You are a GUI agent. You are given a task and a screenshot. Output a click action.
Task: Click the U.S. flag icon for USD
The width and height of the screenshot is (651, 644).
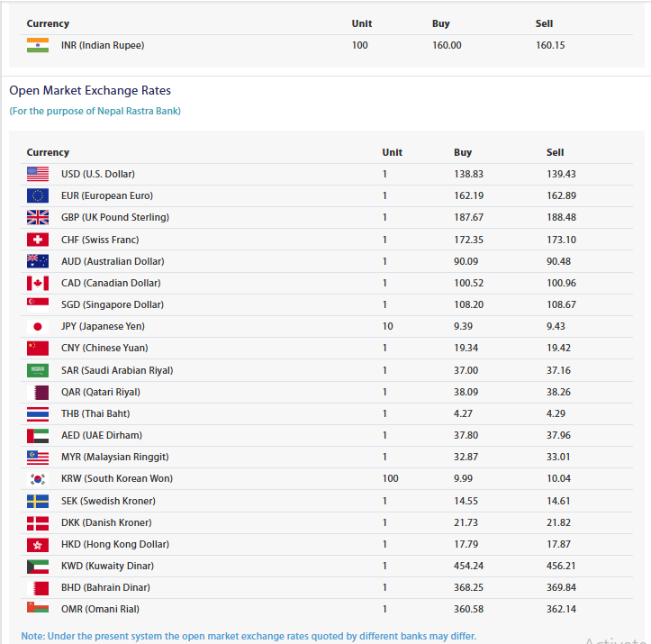(x=38, y=174)
